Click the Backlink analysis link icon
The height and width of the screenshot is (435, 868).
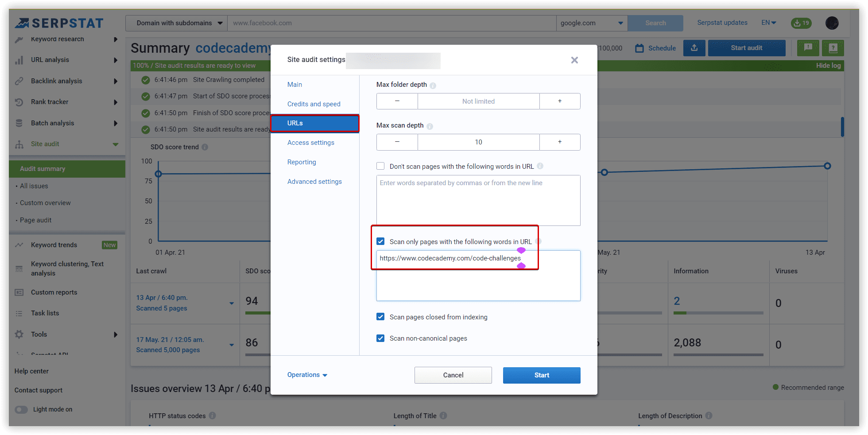pos(19,81)
